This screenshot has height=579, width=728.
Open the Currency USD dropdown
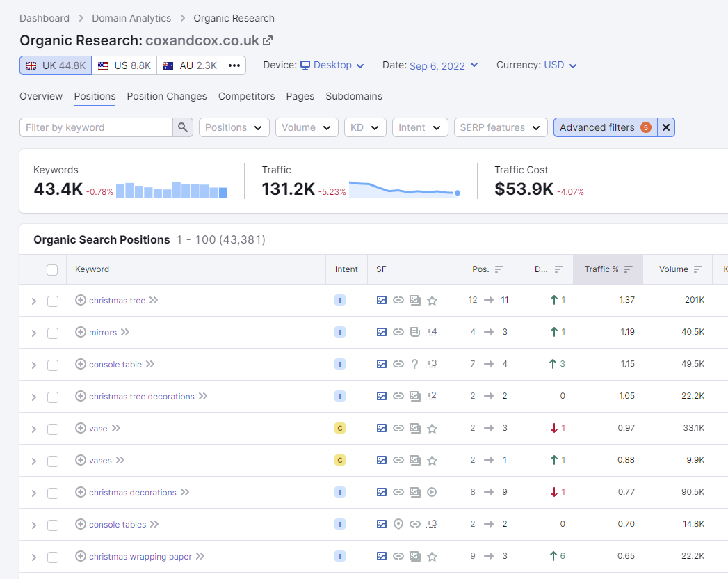click(x=560, y=65)
